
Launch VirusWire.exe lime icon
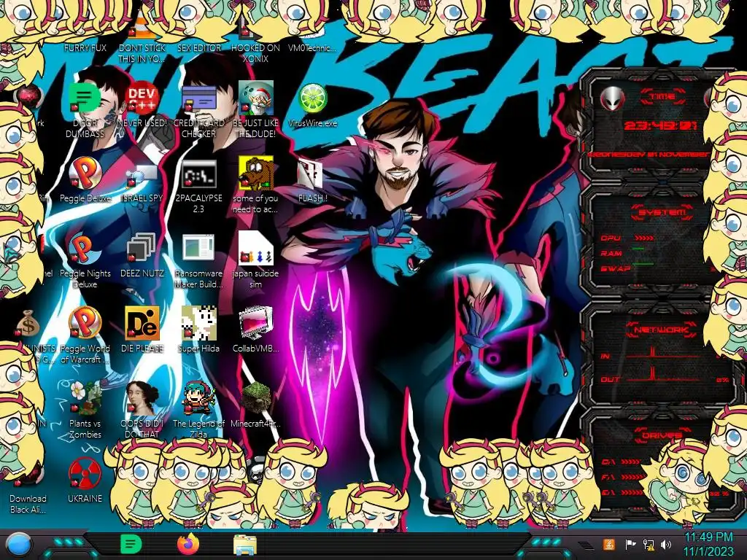(312, 99)
